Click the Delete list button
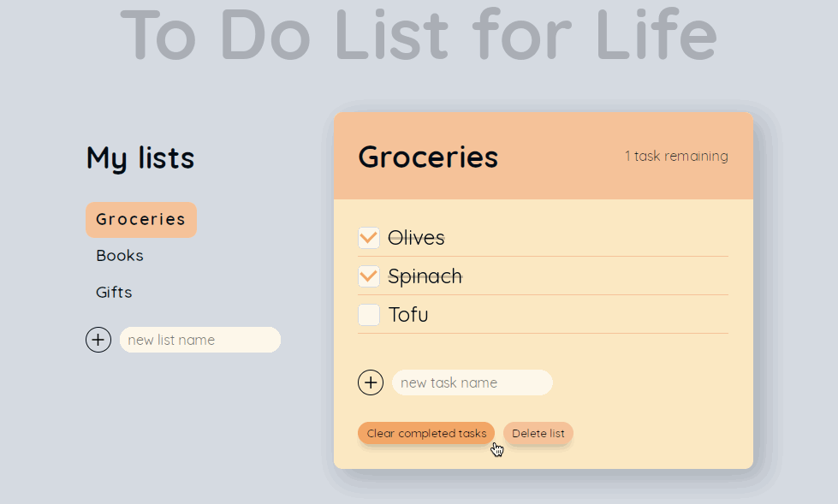838x504 pixels. [x=538, y=433]
